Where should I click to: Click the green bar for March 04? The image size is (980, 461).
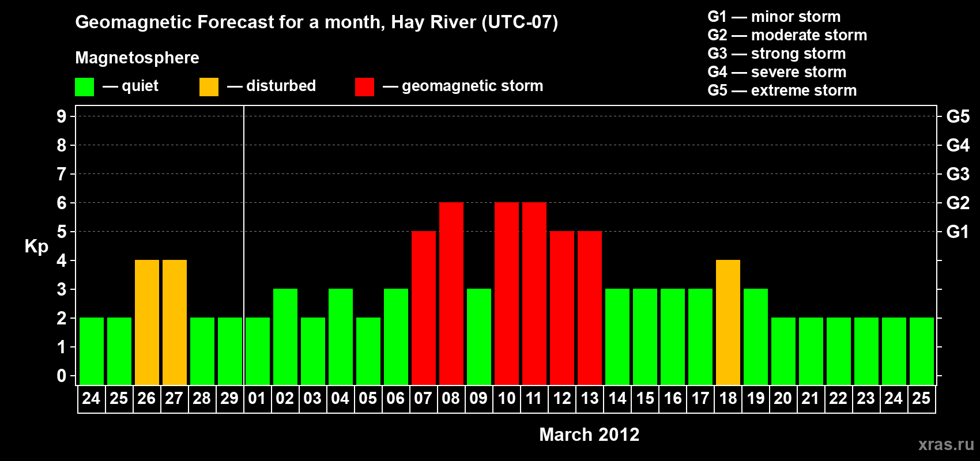[341, 337]
